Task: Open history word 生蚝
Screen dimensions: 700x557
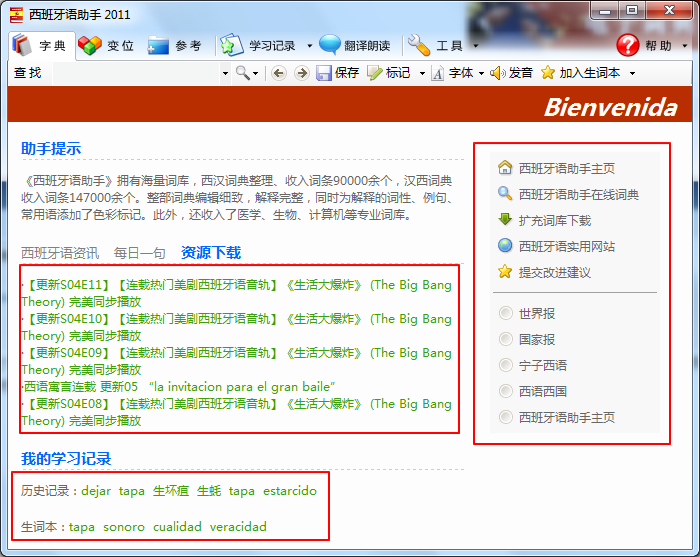Action: tap(209, 491)
